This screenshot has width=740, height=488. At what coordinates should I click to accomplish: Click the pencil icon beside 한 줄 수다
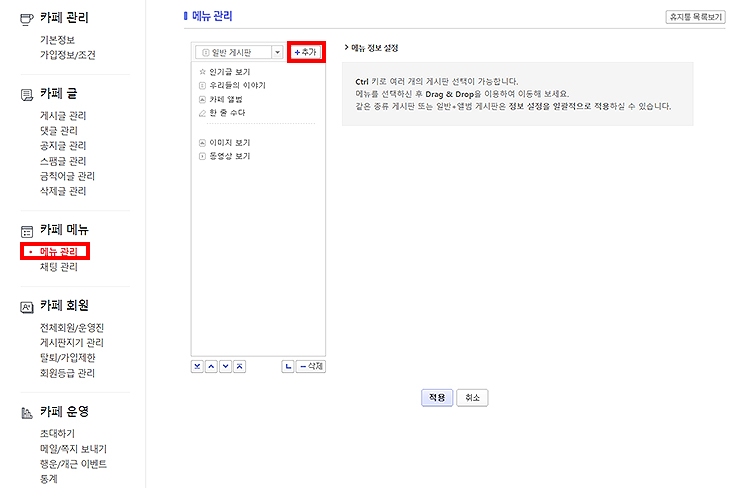(202, 113)
